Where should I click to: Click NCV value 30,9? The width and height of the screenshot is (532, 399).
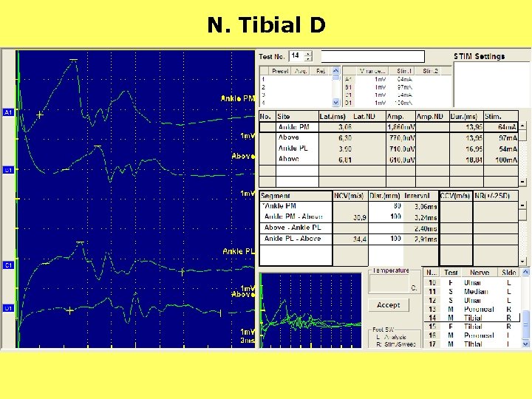click(360, 217)
